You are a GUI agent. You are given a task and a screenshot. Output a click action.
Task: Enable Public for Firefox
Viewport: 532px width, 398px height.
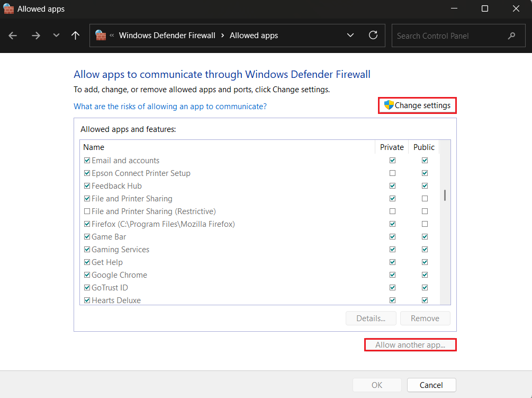pos(425,224)
